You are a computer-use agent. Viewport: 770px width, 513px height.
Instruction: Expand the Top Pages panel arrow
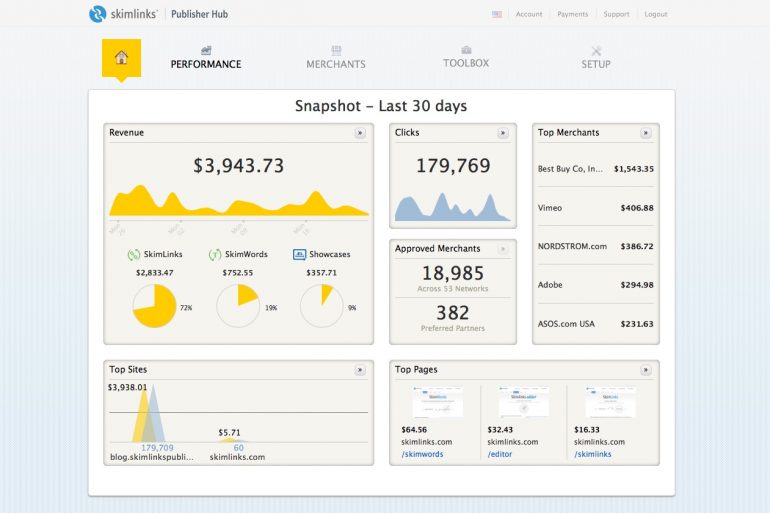coord(646,370)
